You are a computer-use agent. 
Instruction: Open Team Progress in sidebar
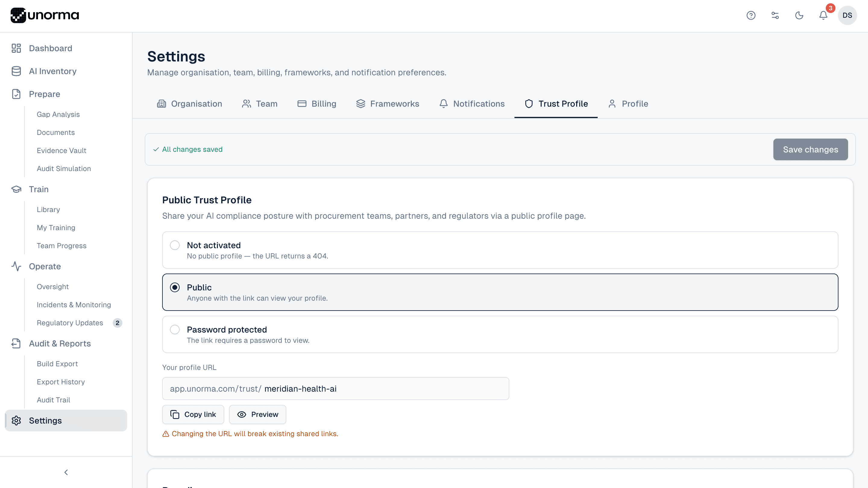[x=62, y=246]
